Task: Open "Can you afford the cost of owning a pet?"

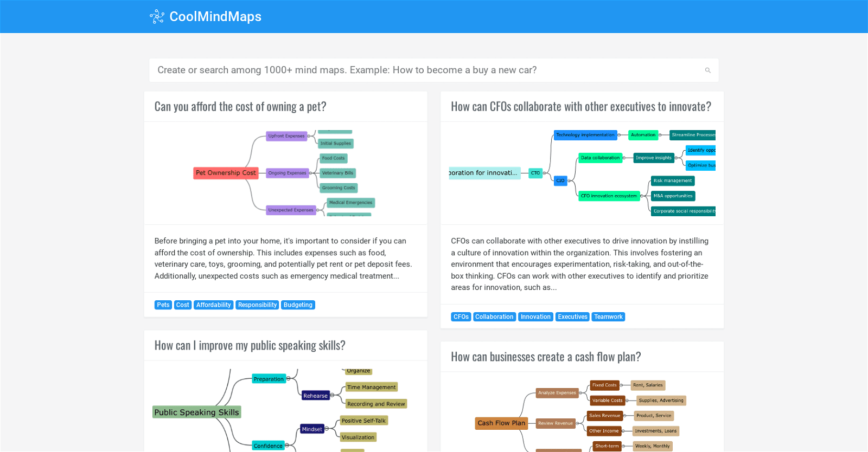Action: [x=240, y=106]
